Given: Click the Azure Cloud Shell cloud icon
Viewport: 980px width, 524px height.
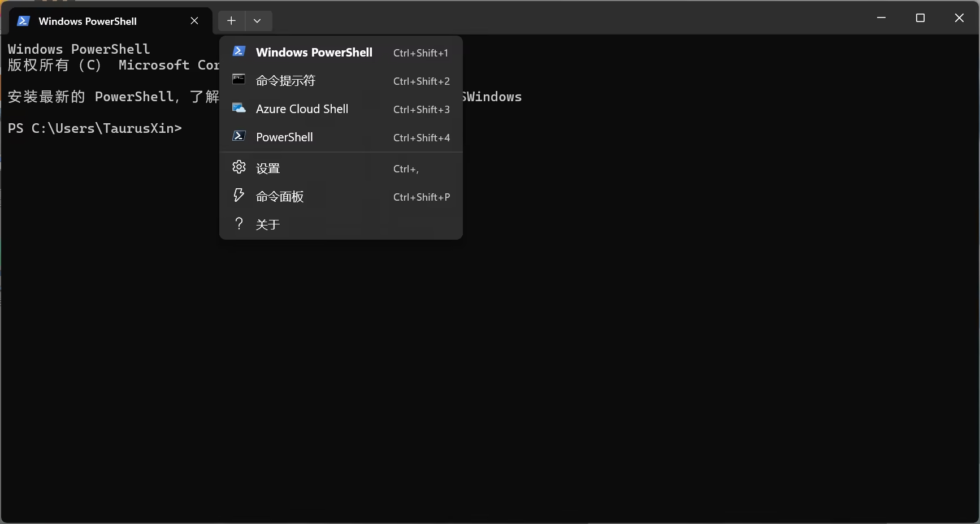Looking at the screenshot, I should (239, 108).
